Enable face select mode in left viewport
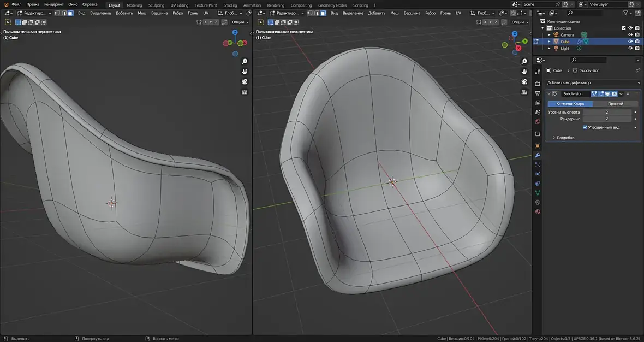Screen dimensions: 644x342 pyautogui.click(x=70, y=13)
